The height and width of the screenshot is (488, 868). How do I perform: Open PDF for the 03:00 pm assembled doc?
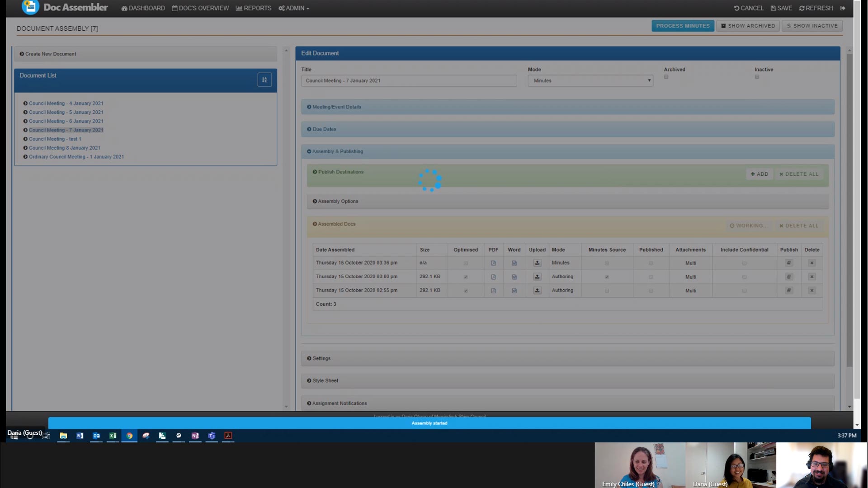point(493,277)
